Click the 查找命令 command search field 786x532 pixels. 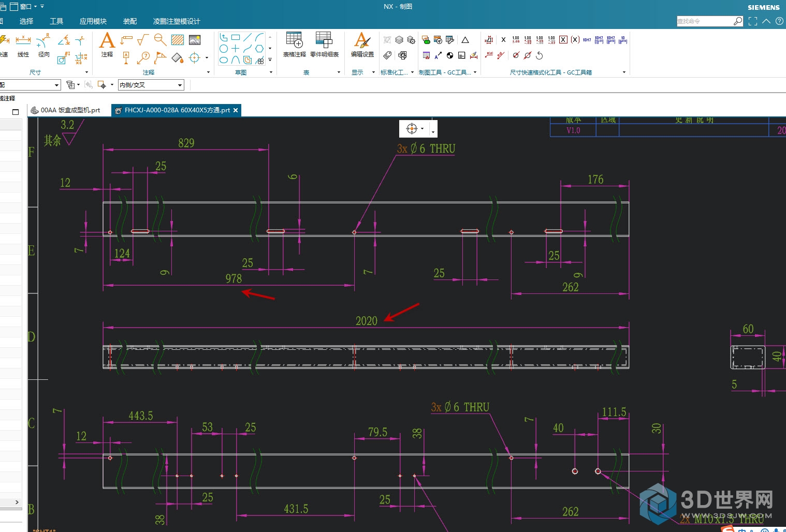[x=705, y=21]
